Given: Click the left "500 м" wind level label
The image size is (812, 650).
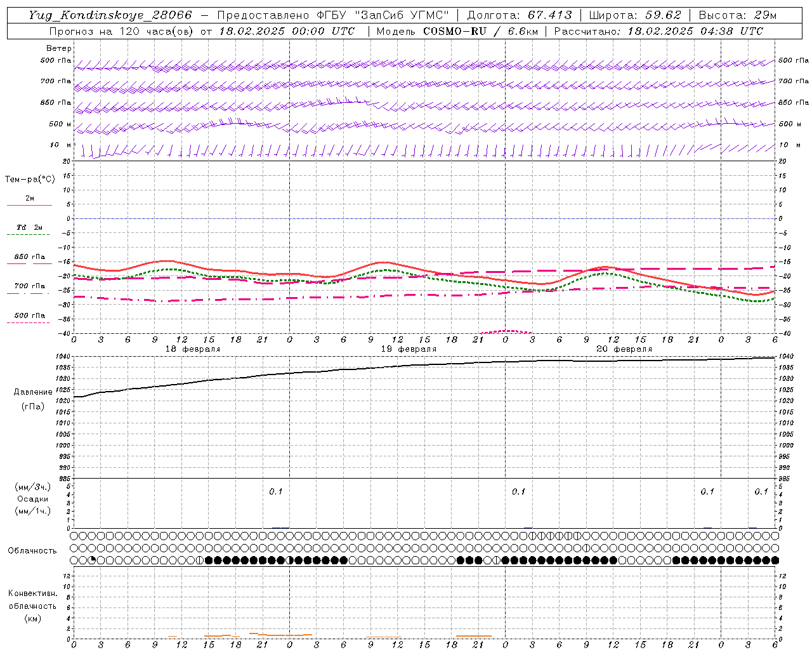Looking at the screenshot, I should click(60, 124).
